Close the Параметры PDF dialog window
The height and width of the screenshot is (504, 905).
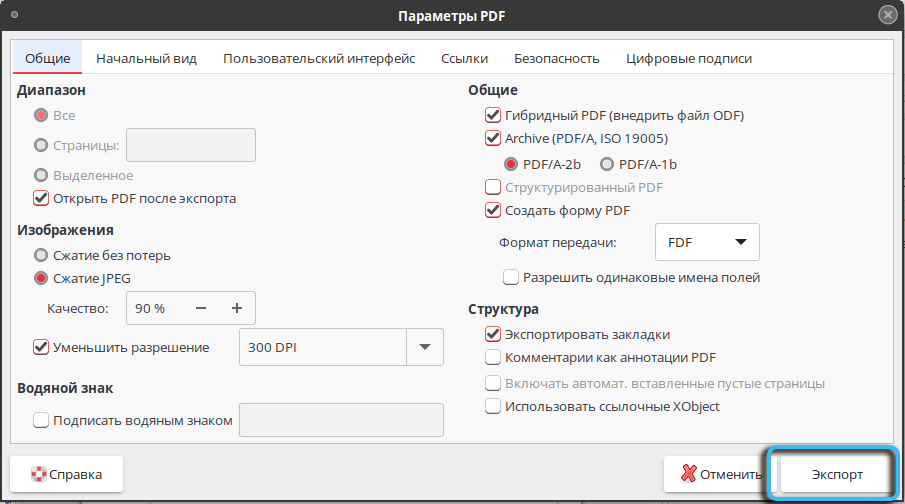pyautogui.click(x=887, y=15)
